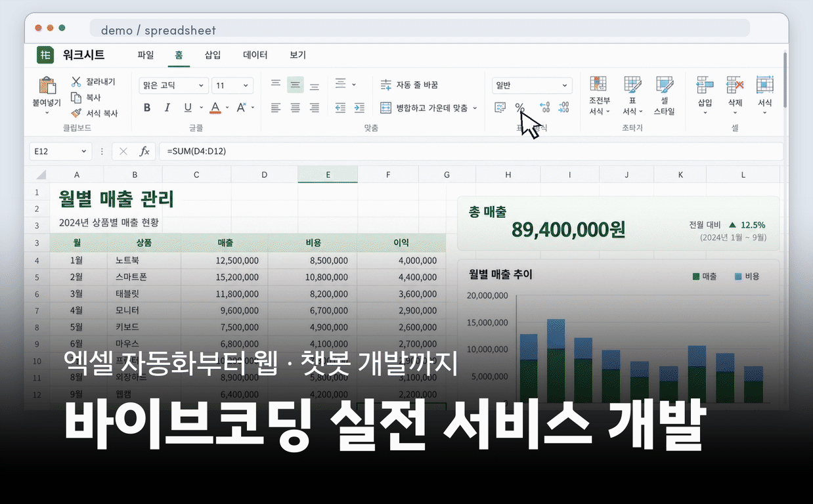Apply bold with the B icon
The image size is (813, 504).
(147, 108)
